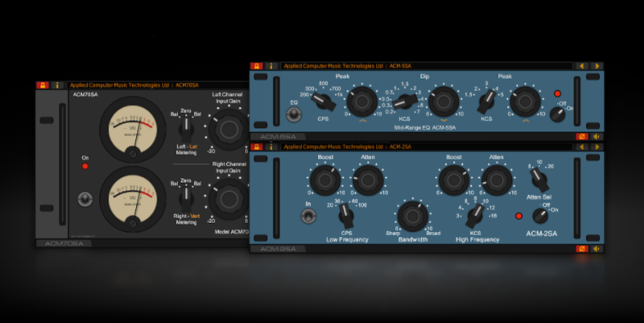Flip the power toggle switch on ACM70SA
644x323 pixels.
(x=85, y=199)
